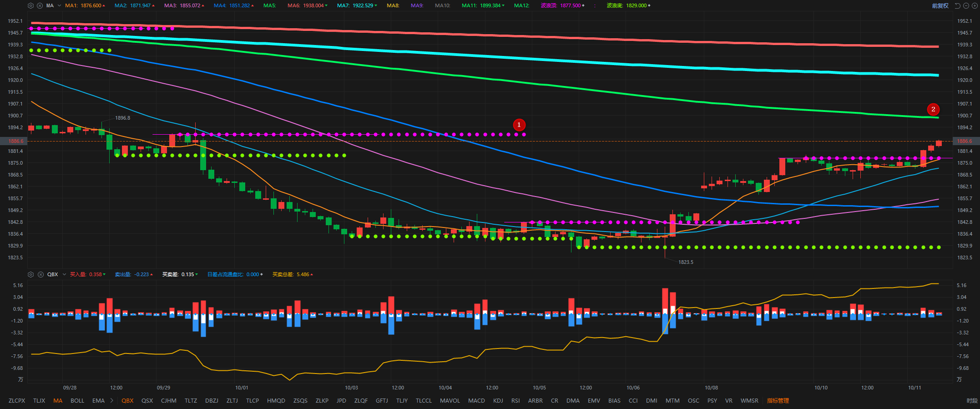Switch sub-chart to PSY
This screenshot has height=409, width=980.
712,400
